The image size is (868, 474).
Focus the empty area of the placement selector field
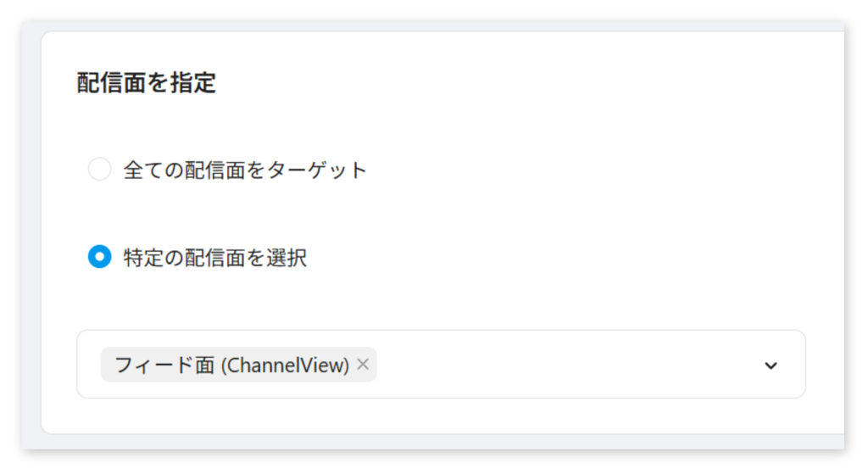(x=565, y=365)
